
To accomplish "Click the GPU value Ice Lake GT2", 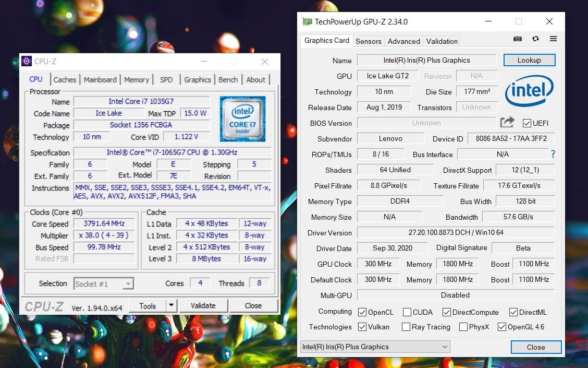I will [388, 76].
